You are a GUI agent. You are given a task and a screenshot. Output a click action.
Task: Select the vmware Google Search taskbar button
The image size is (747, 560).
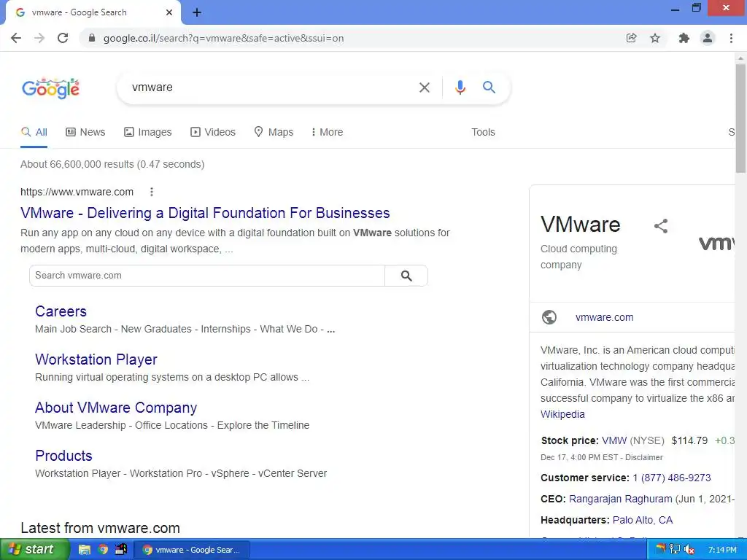tap(192, 550)
